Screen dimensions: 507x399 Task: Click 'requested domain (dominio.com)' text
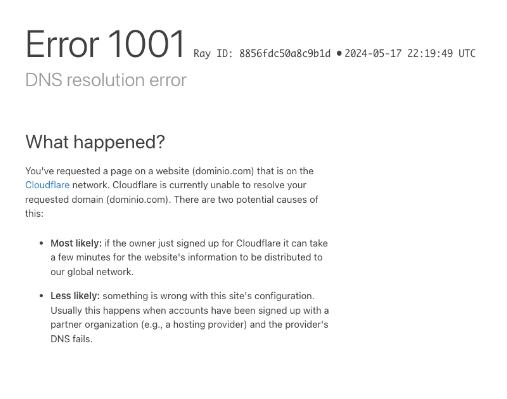point(97,200)
